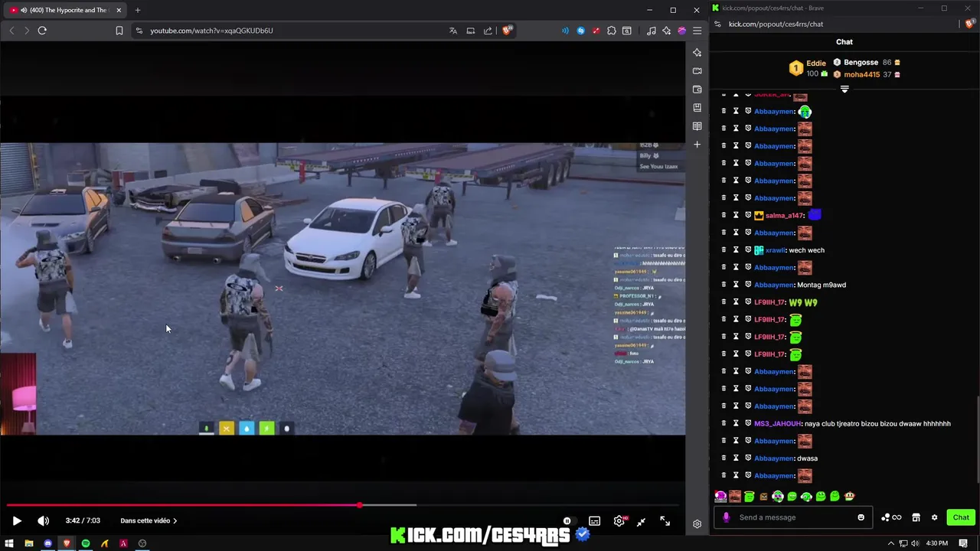Open the Brave Talk camera sidebar icon
Viewport: 980px width, 551px height.
(697, 71)
